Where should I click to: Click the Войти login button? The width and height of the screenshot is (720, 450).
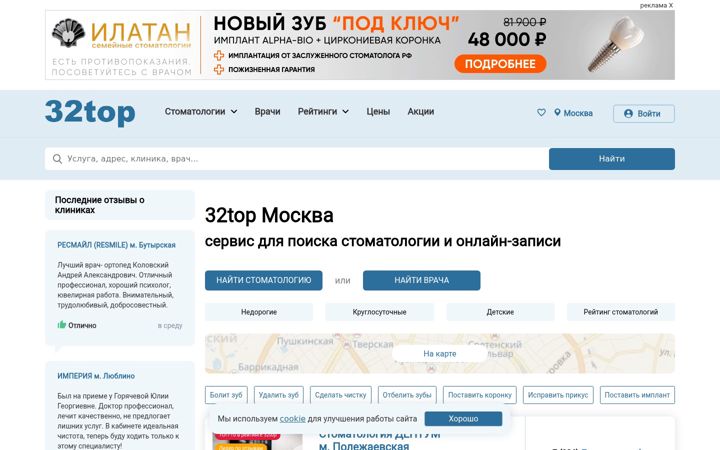point(644,113)
